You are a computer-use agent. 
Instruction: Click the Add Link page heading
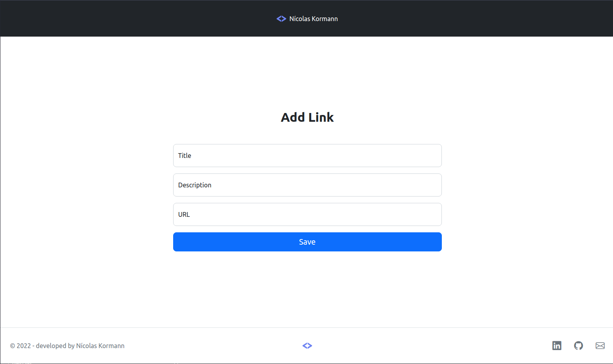tap(307, 117)
